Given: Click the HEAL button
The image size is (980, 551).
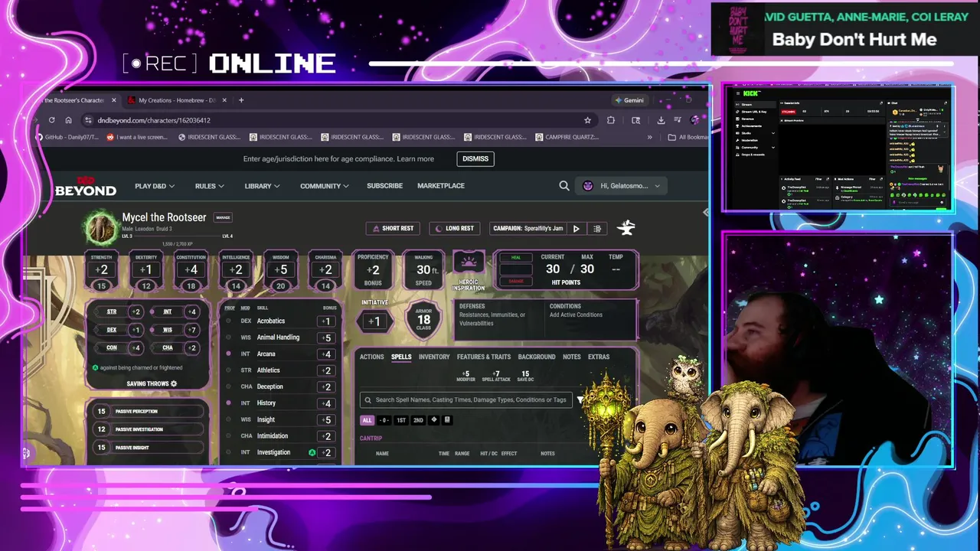Looking at the screenshot, I should 515,258.
